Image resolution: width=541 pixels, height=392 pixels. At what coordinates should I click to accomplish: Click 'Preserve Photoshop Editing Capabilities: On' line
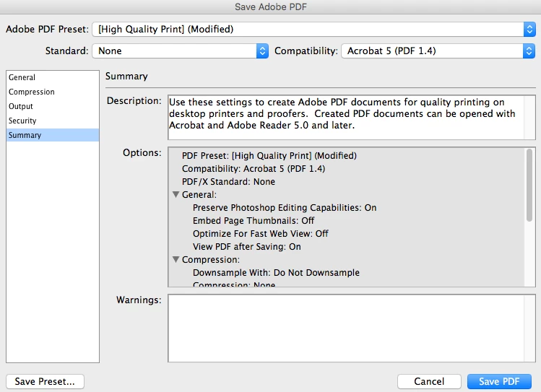click(x=285, y=207)
